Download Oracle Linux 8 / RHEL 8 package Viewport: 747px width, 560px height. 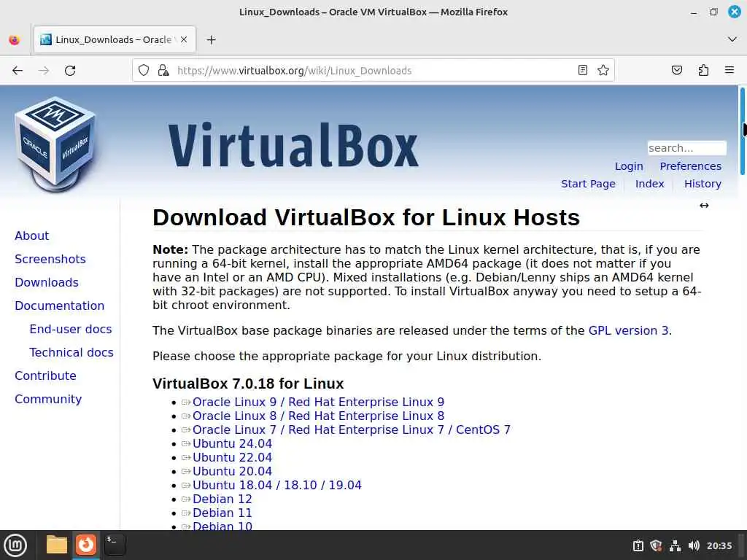coord(318,416)
